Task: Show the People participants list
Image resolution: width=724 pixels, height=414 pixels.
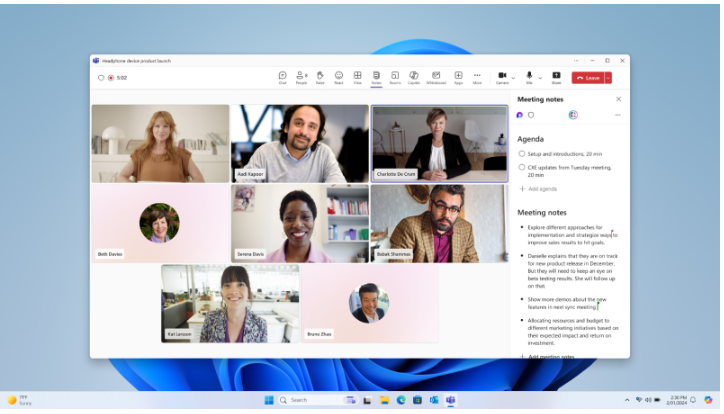Action: pos(301,78)
